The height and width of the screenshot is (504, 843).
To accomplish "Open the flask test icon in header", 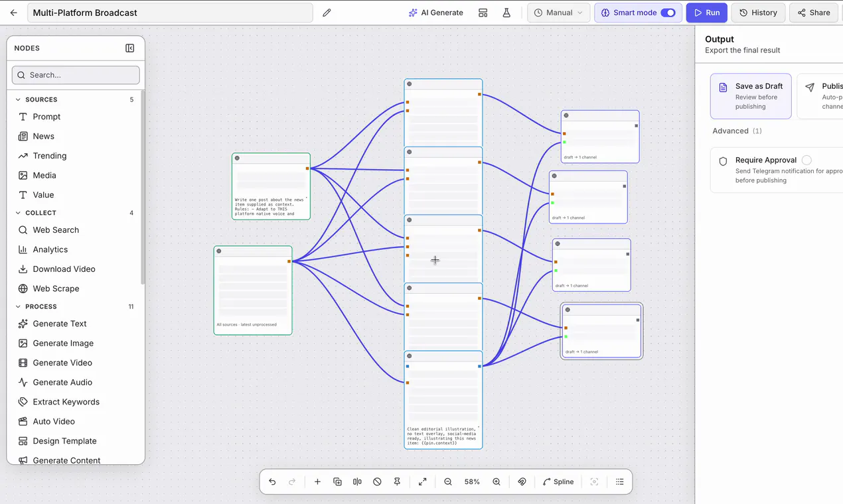I will (x=506, y=13).
